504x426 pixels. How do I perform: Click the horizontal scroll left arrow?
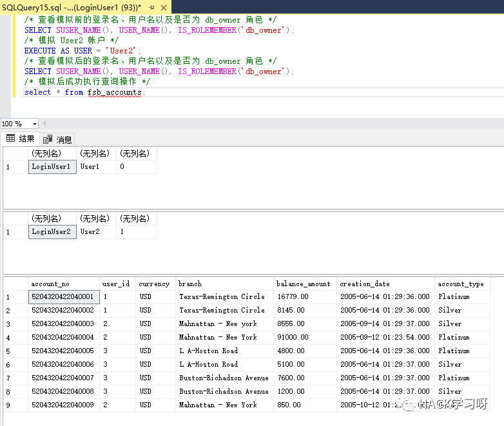tap(44, 124)
